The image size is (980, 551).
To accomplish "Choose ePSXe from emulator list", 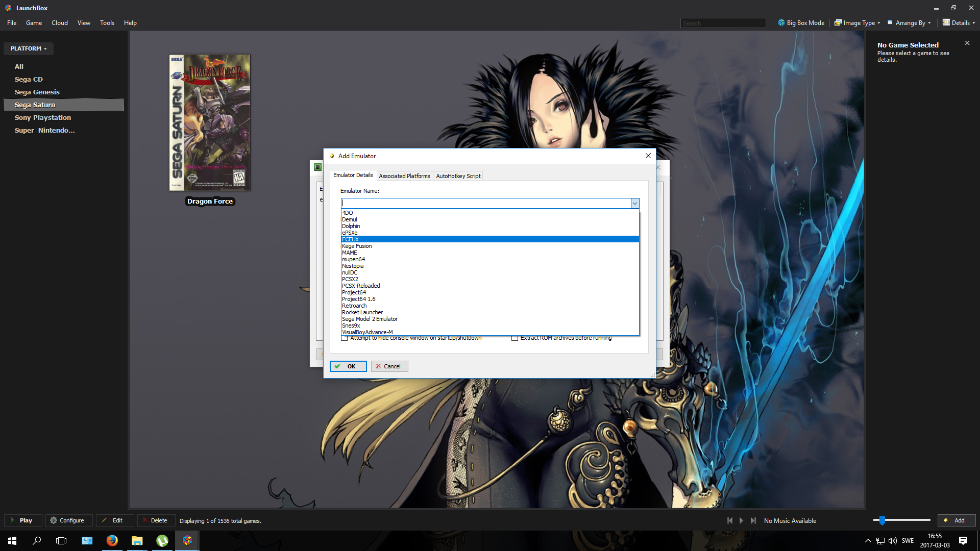I will pyautogui.click(x=490, y=233).
